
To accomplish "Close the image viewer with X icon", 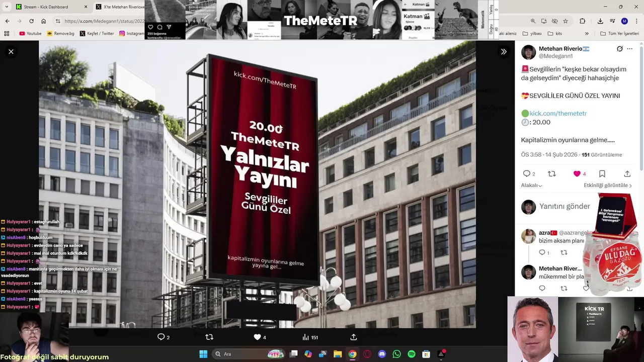I will tap(11, 52).
